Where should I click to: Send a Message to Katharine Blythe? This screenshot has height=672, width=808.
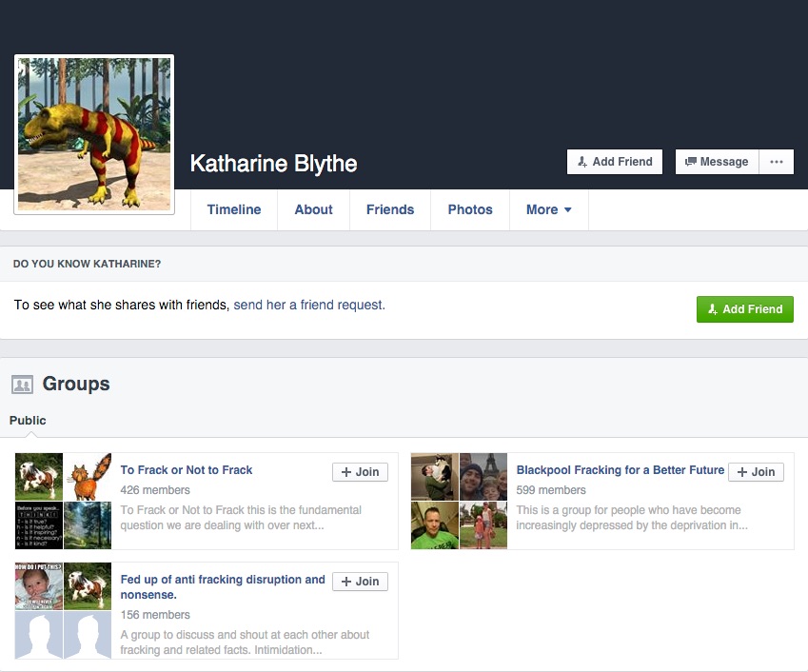click(x=717, y=162)
